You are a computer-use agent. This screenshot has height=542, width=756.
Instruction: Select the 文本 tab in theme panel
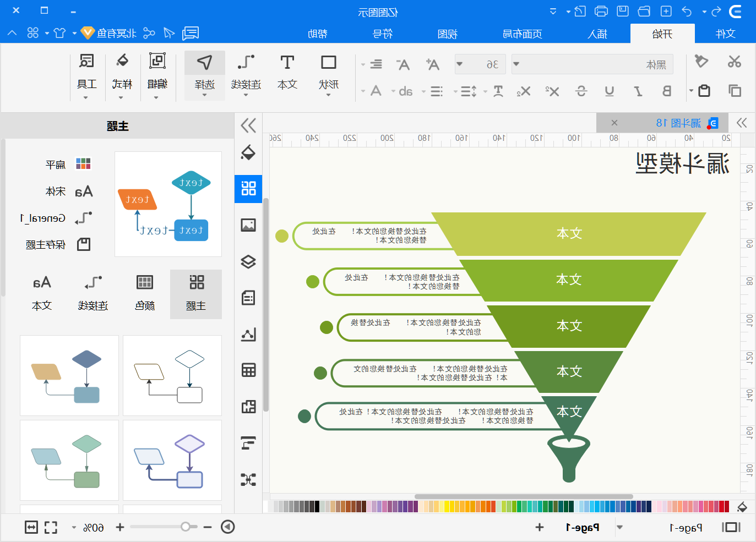(42, 294)
